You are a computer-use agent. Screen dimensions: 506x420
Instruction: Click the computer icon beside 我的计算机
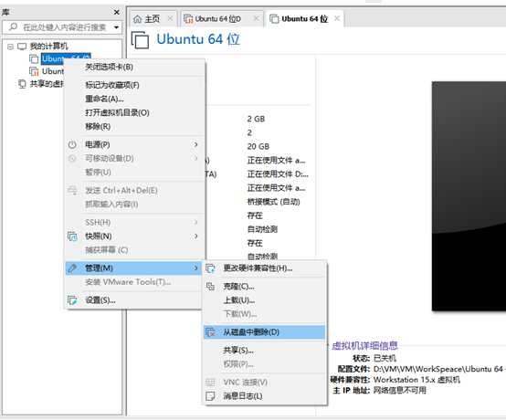[x=22, y=47]
